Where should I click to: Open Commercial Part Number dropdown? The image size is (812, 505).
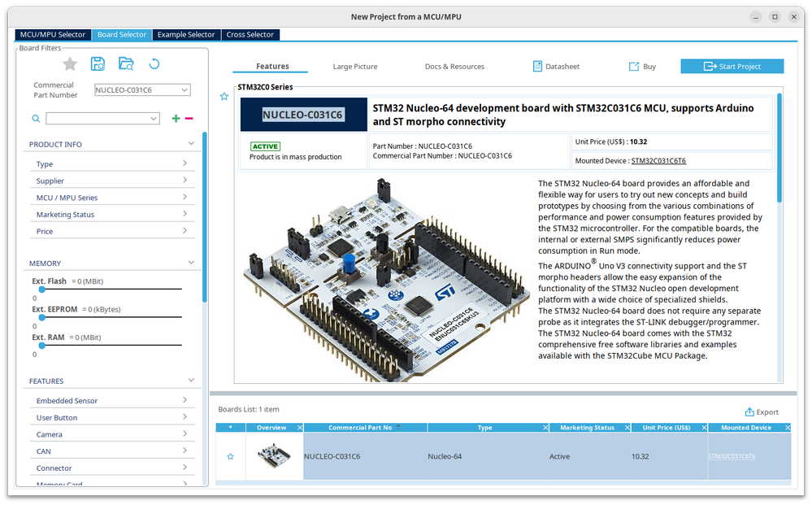[185, 89]
